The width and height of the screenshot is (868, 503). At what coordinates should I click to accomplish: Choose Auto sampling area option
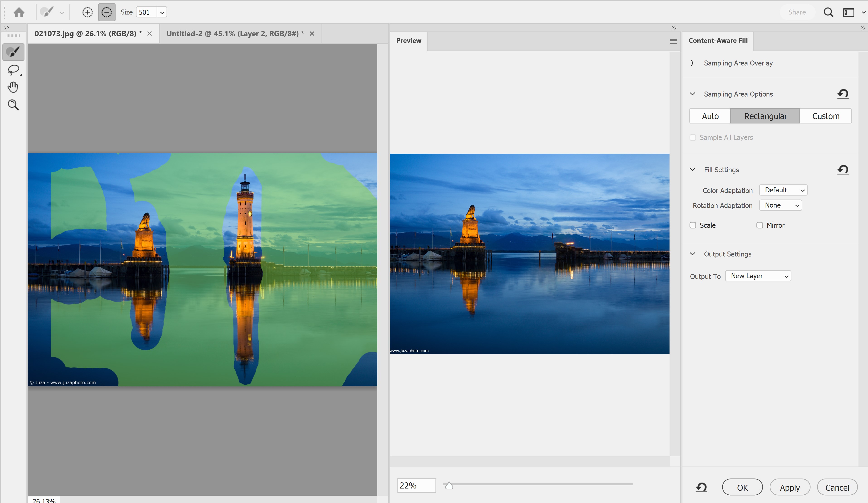tap(710, 116)
